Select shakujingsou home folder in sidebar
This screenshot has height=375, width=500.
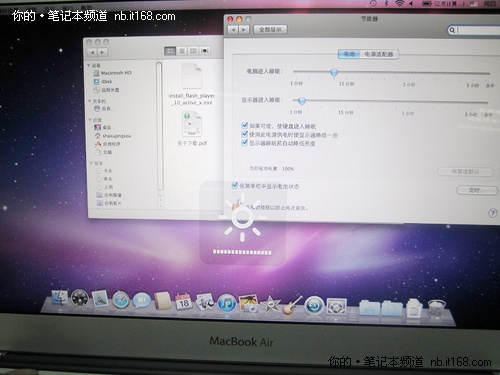click(x=113, y=136)
